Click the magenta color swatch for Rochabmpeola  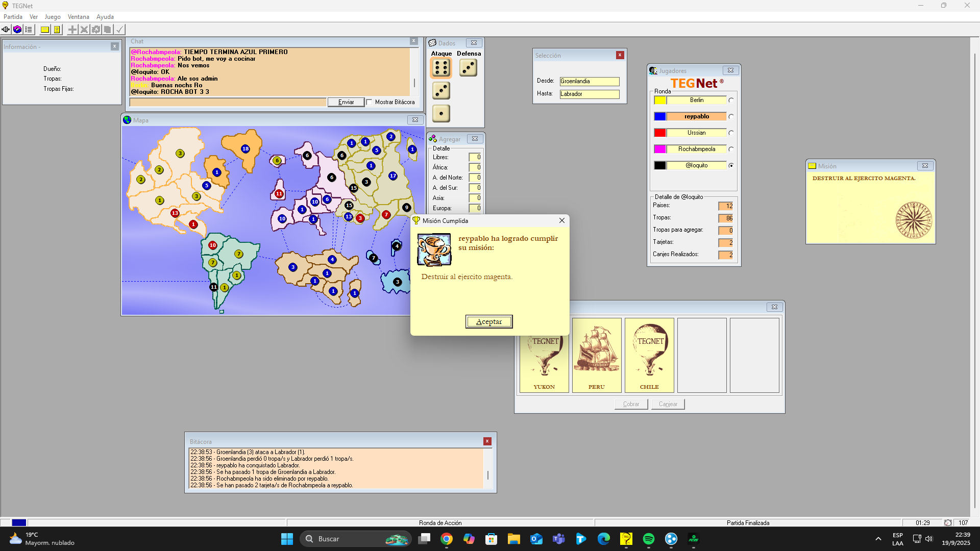click(x=660, y=149)
